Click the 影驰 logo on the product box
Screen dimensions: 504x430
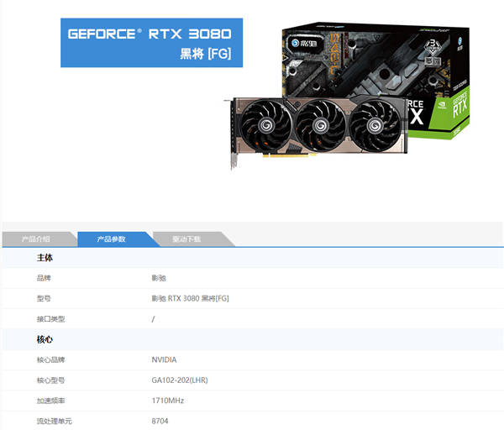tap(304, 43)
